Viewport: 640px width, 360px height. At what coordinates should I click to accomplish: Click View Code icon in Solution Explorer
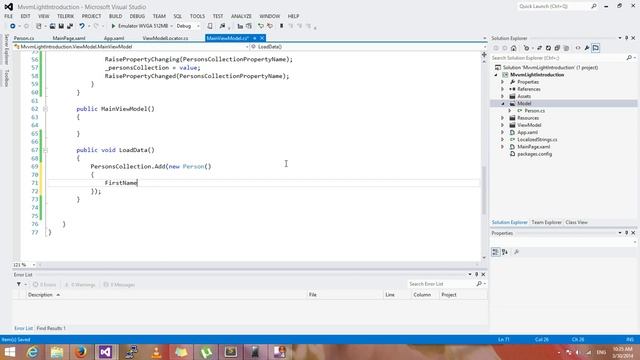[x=578, y=48]
